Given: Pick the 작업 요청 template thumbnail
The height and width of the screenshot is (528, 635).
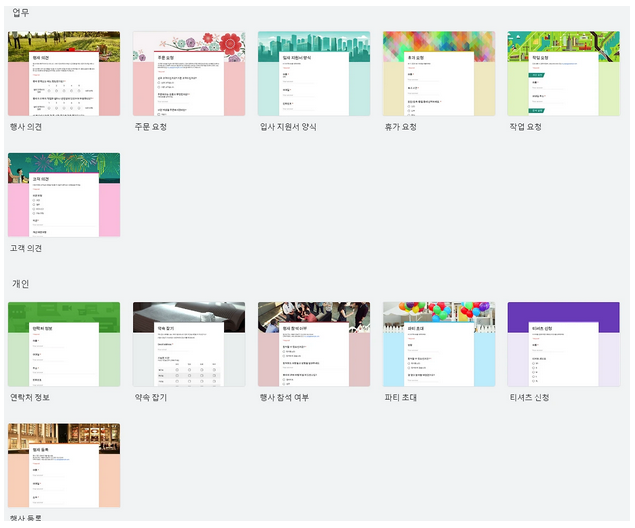Looking at the screenshot, I should 563,73.
